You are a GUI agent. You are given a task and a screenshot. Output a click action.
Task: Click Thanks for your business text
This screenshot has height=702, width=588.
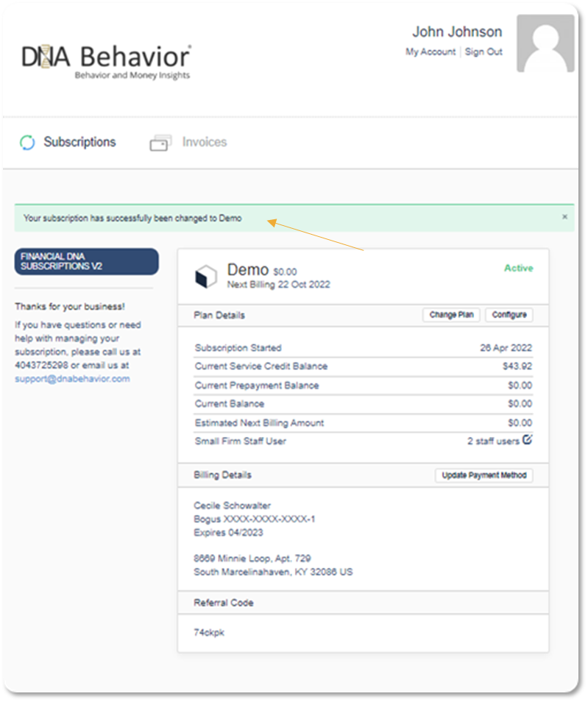(70, 307)
